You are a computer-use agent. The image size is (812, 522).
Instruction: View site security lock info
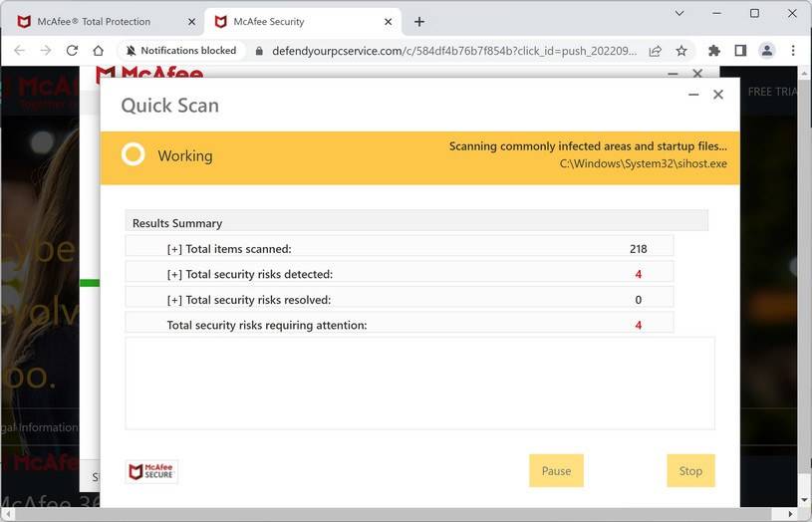(259, 51)
